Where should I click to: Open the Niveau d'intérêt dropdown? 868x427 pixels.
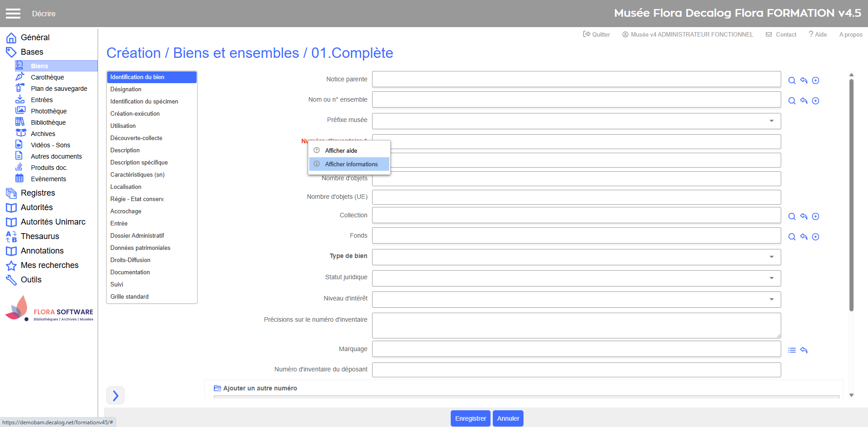click(576, 300)
